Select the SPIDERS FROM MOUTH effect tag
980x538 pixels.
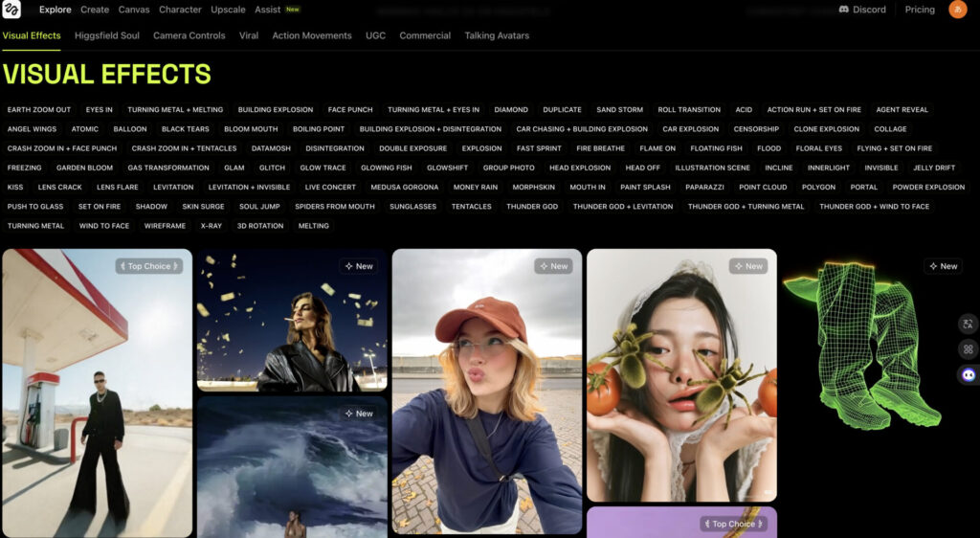pyautogui.click(x=334, y=206)
